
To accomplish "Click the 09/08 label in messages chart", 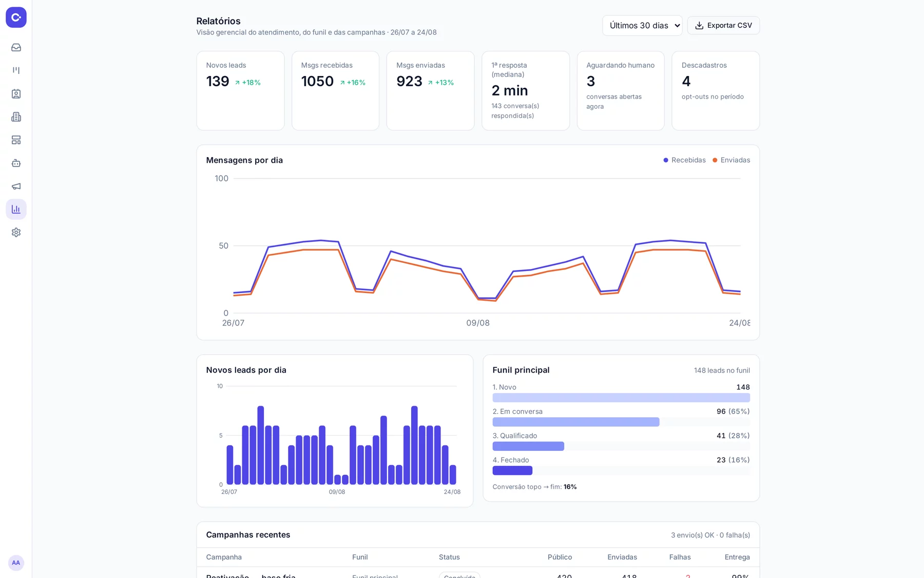I will point(478,323).
